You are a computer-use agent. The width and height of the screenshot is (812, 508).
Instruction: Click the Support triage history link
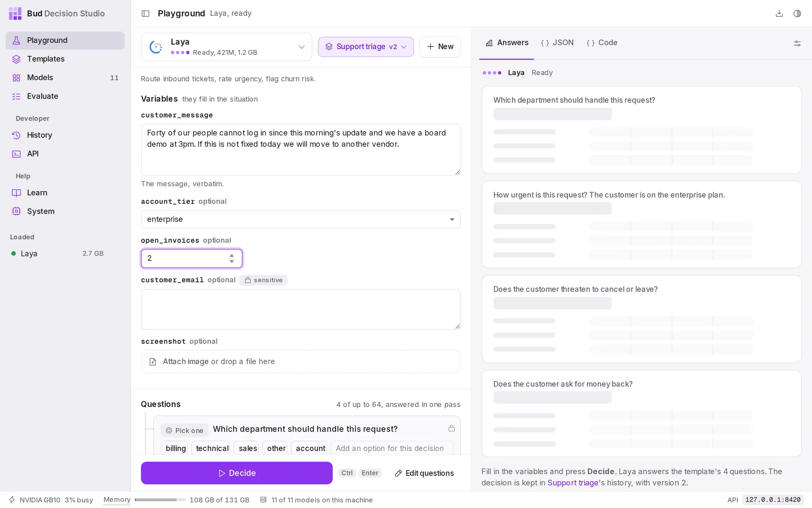tap(573, 483)
